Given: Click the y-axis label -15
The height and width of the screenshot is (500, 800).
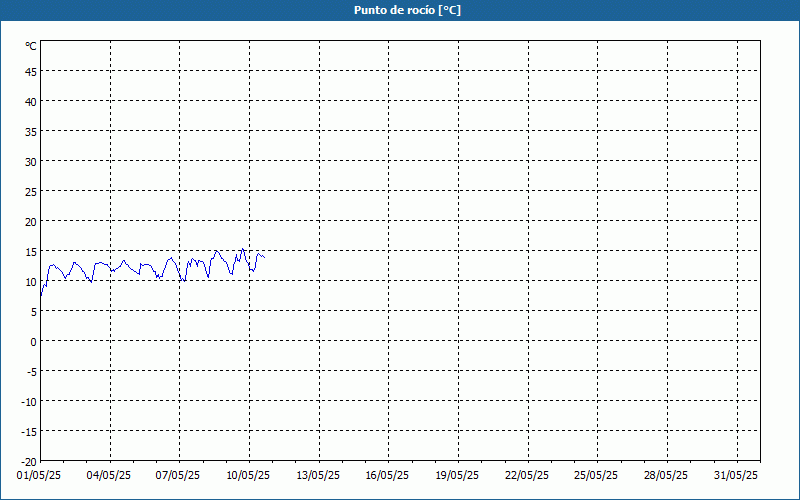Looking at the screenshot, I should click(29, 432).
